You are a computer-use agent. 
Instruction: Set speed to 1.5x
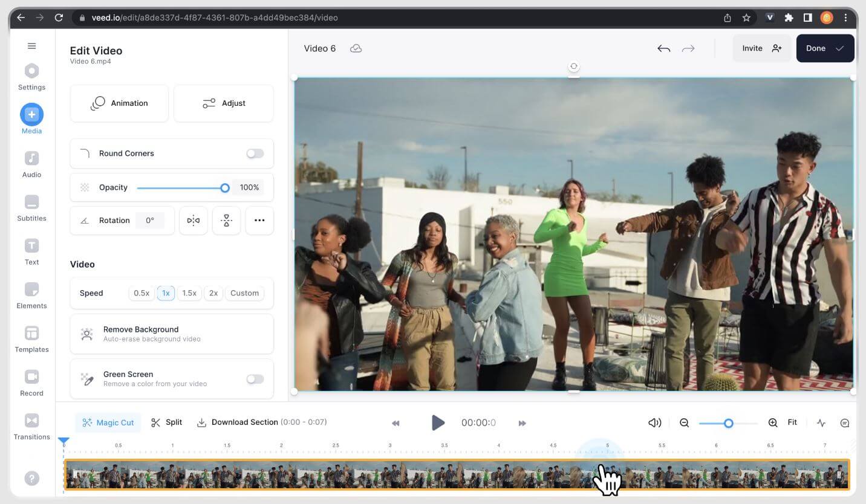(189, 293)
